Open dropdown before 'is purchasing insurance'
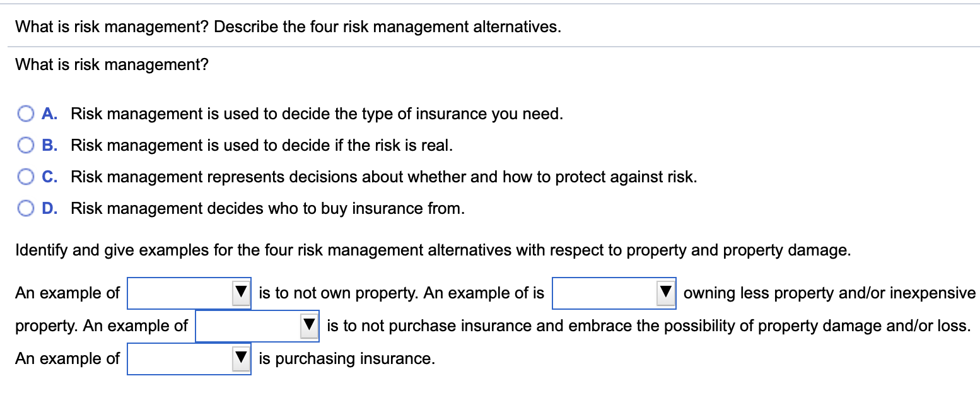 (181, 359)
